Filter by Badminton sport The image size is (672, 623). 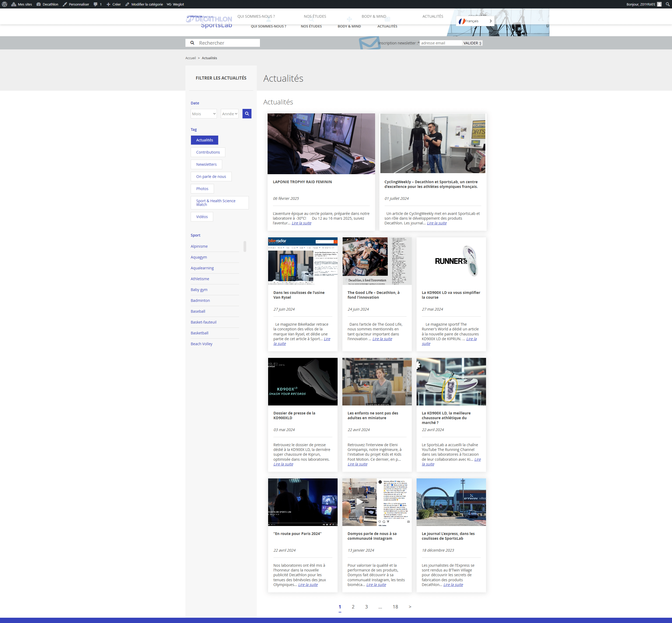click(x=200, y=300)
